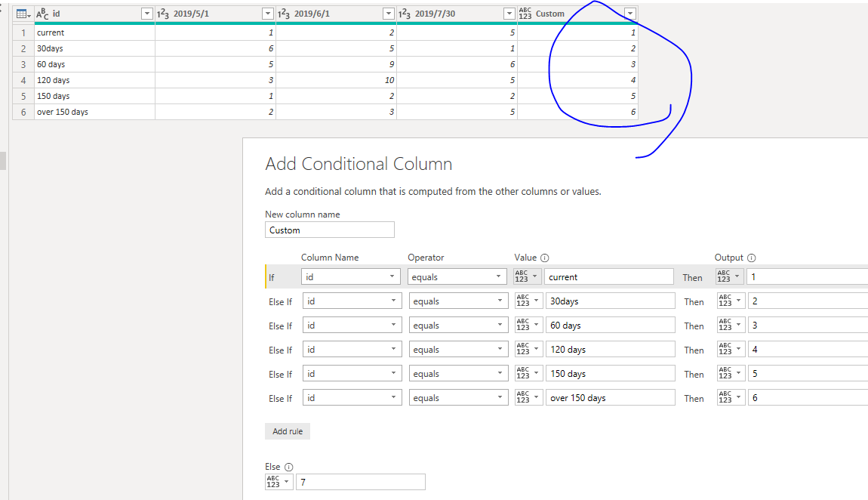868x500 pixels.
Task: Click the info icon next to Value
Action: [x=545, y=258]
